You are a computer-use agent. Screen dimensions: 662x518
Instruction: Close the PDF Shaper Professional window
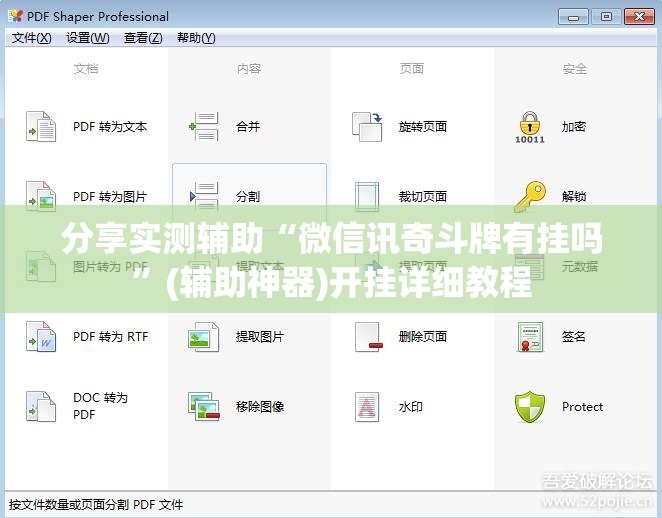(639, 17)
